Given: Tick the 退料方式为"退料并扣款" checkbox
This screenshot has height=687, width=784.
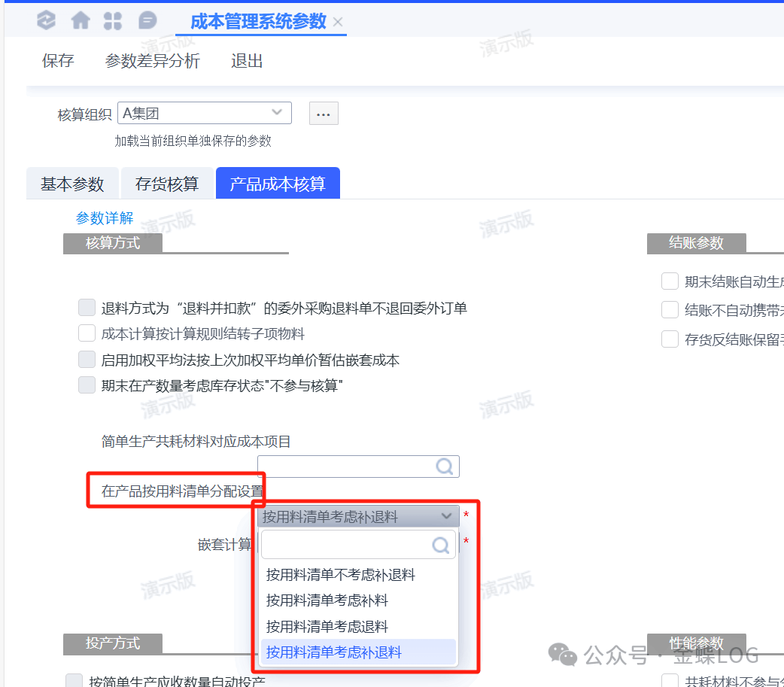Looking at the screenshot, I should [87, 308].
